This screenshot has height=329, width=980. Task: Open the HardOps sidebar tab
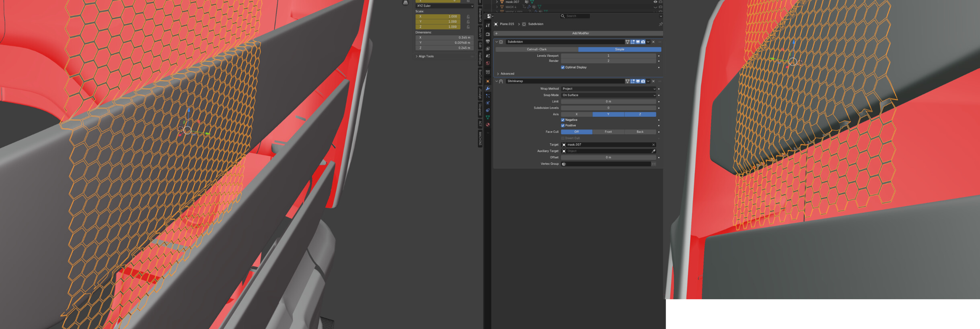click(480, 58)
